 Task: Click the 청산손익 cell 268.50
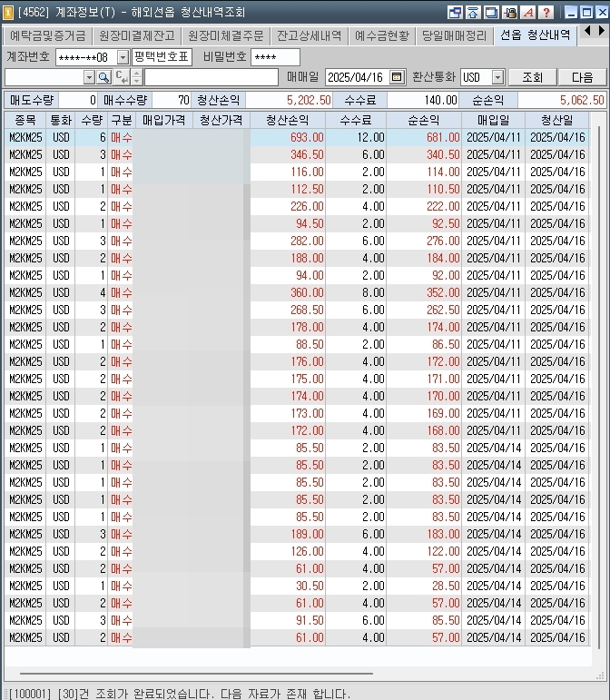pos(288,310)
